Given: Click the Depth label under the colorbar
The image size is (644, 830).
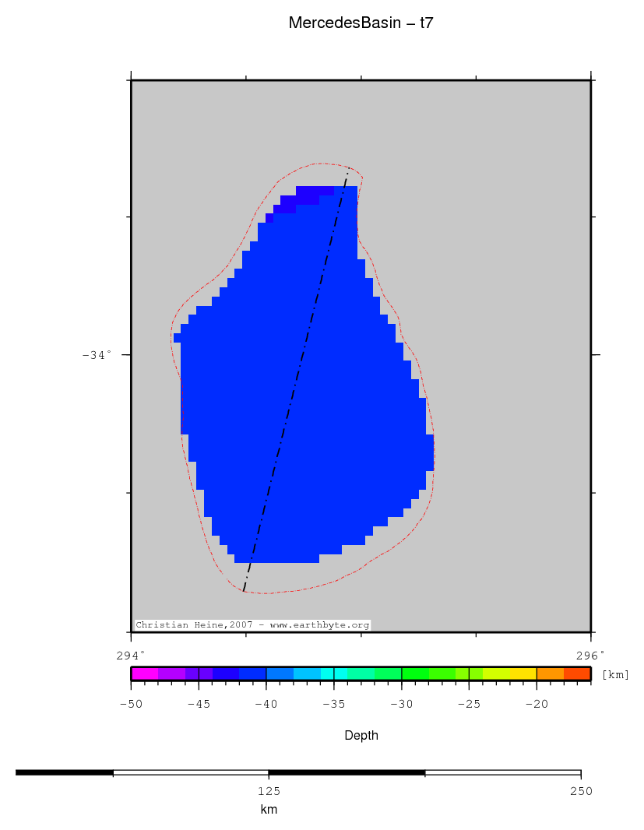Looking at the screenshot, I should click(361, 735).
